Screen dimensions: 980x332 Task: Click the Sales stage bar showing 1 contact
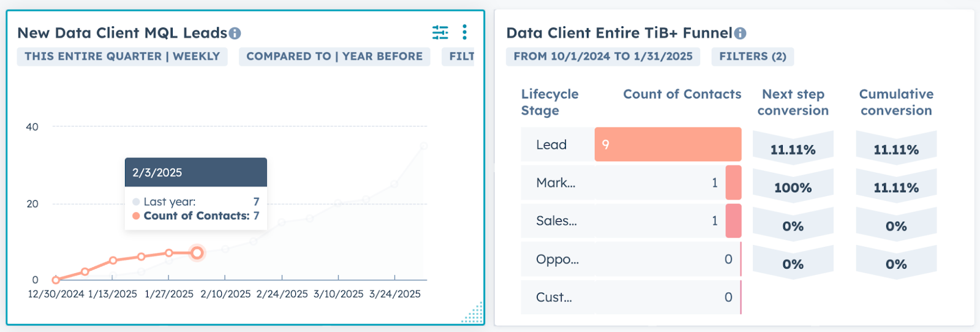tap(733, 221)
